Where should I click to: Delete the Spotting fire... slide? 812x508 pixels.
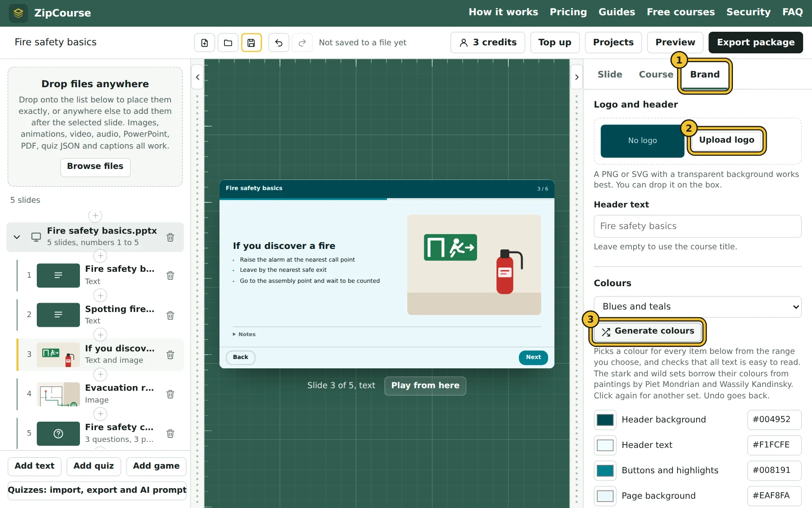tap(170, 315)
